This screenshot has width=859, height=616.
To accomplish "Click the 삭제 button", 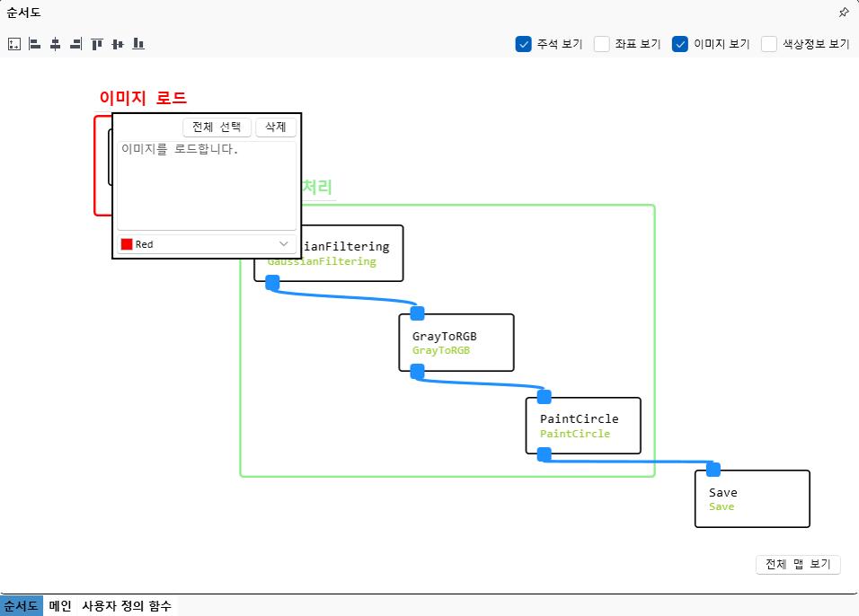I will [275, 128].
